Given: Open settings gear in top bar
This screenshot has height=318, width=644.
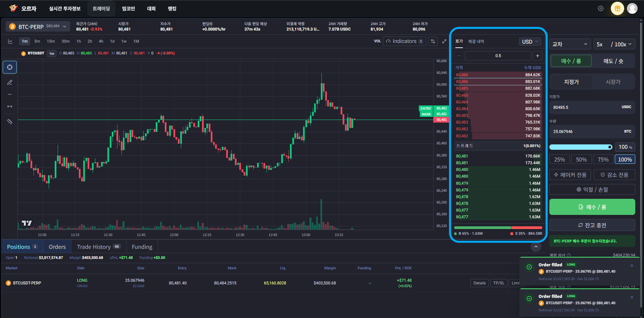Looking at the screenshot, I should point(601,8).
